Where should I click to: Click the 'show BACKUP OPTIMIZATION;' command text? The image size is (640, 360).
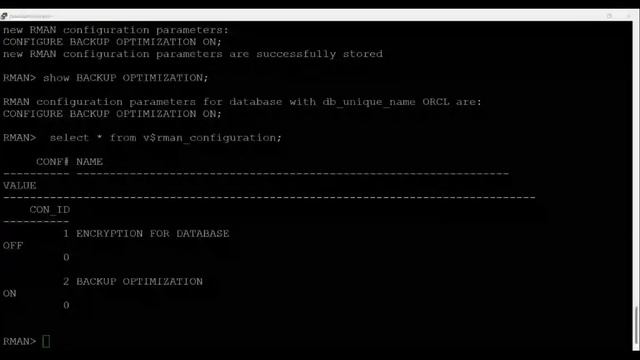[x=126, y=78]
